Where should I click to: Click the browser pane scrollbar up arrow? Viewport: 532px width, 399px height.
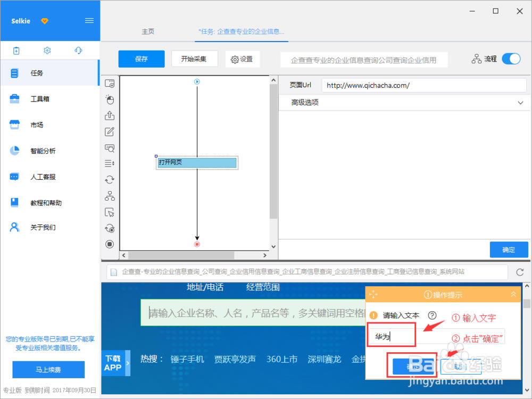click(x=527, y=286)
